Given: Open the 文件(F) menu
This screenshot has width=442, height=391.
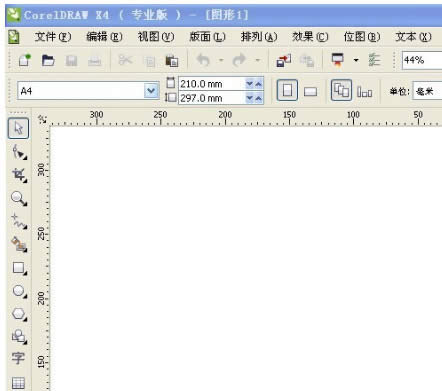Looking at the screenshot, I should [x=53, y=37].
